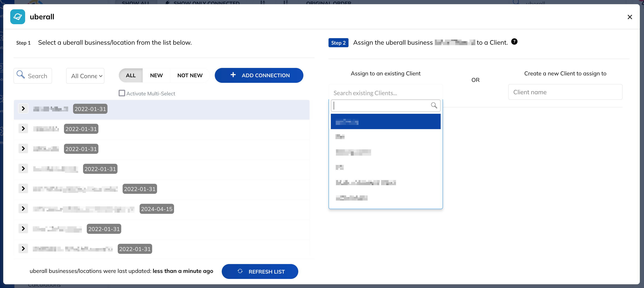Click "Assign to an existing Client" heading
Image resolution: width=644 pixels, height=288 pixels.
pyautogui.click(x=386, y=74)
